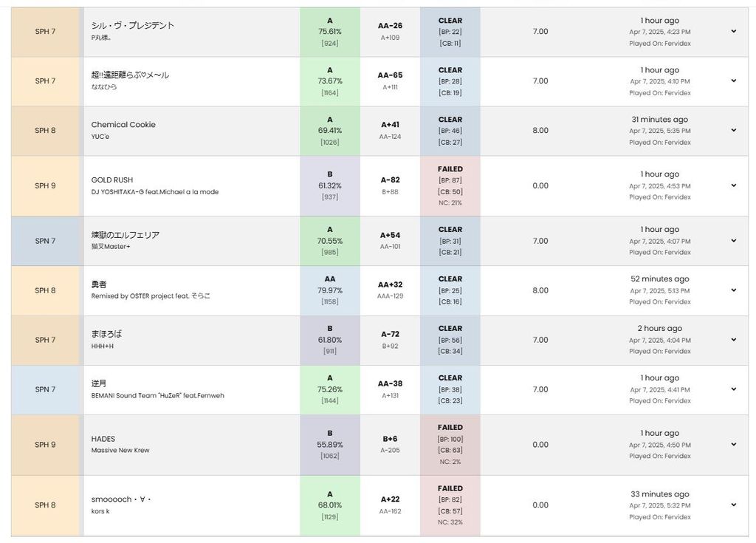This screenshot has width=756, height=543.
Task: Click the B 61.80% grade cell for まほろば
Action: click(330, 340)
